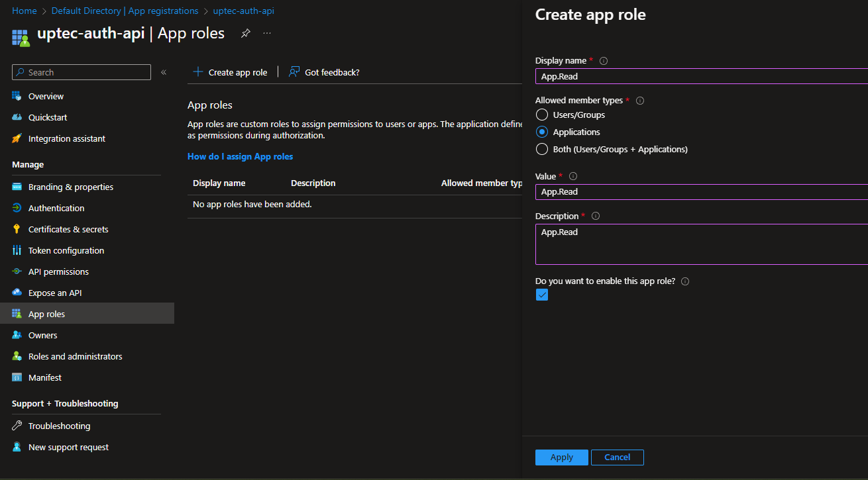Click the Got feedback icon
Image resolution: width=868 pixels, height=480 pixels.
pos(294,72)
